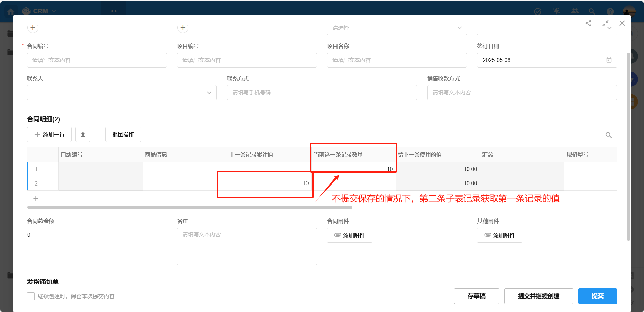Viewport: 644px width, 312px height.
Task: Click the 添加一行 button
Action: point(49,134)
